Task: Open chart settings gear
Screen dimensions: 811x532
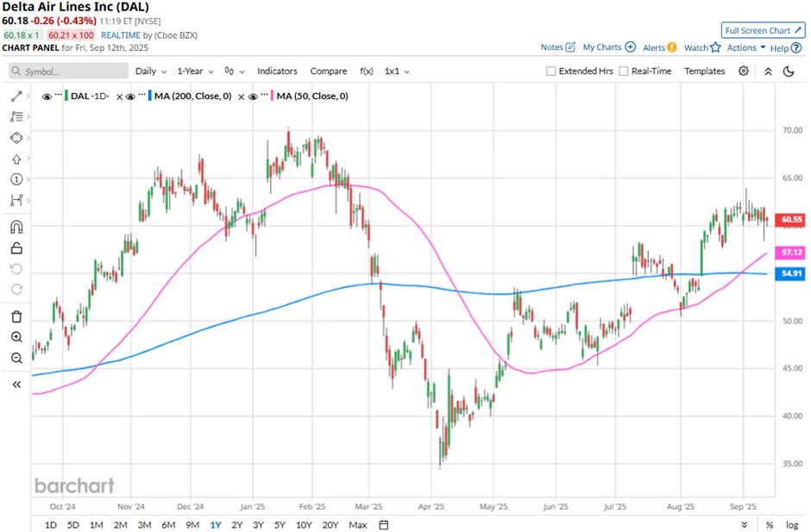Action: [744, 72]
